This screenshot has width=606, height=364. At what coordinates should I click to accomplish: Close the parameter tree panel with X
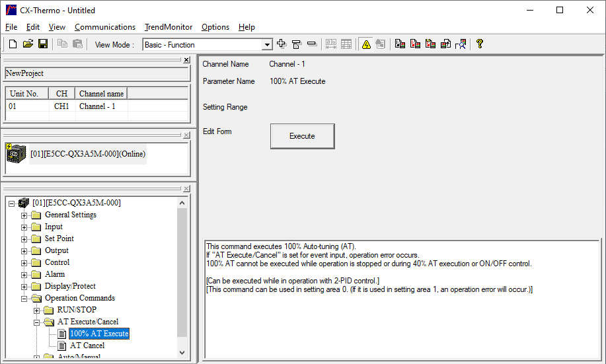pos(186,188)
